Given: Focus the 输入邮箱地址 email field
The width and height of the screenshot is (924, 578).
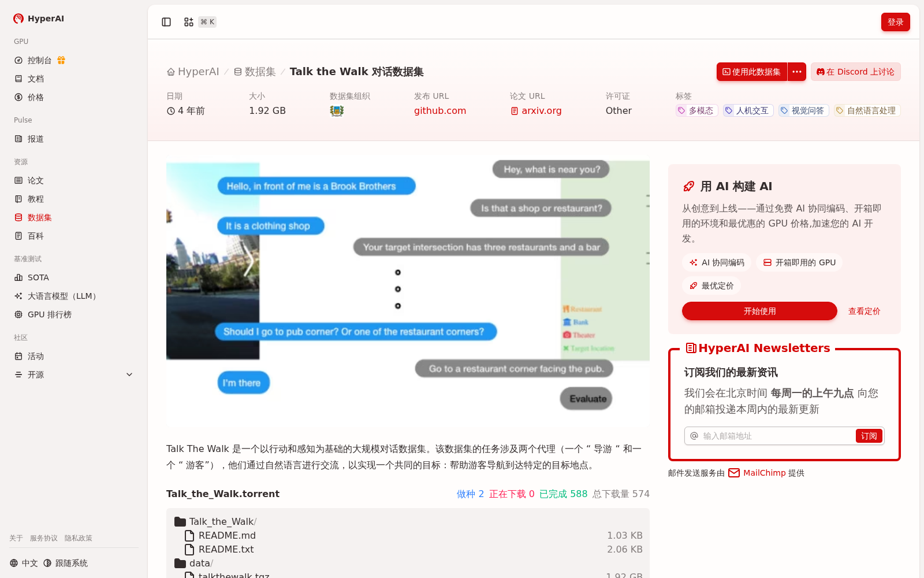Looking at the screenshot, I should 776,436.
